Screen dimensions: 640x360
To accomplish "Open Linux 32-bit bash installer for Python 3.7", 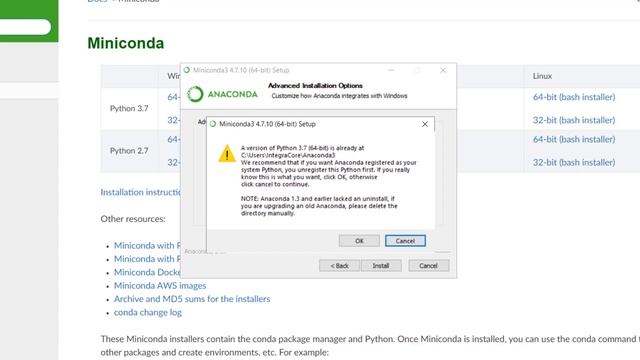I will pos(573,120).
